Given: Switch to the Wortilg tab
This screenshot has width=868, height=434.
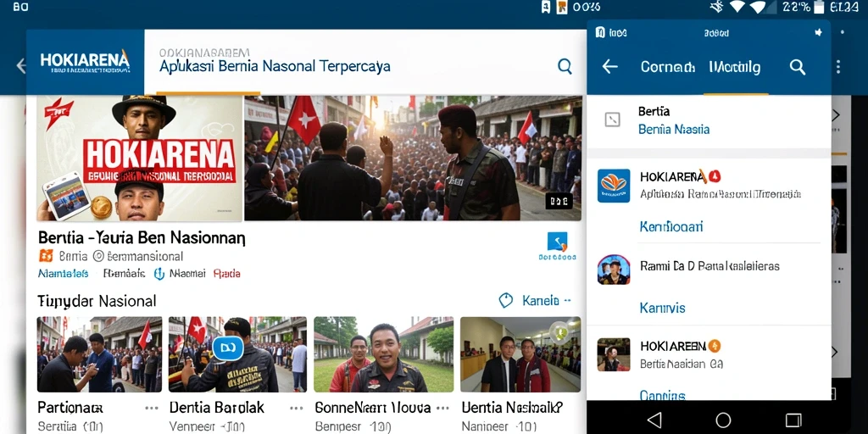Looking at the screenshot, I should 735,68.
